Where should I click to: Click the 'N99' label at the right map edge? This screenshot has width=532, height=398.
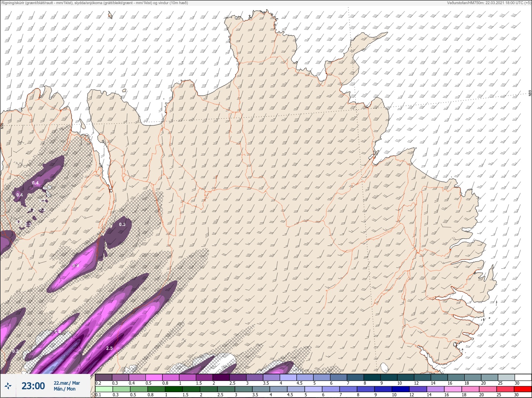coord(530,93)
